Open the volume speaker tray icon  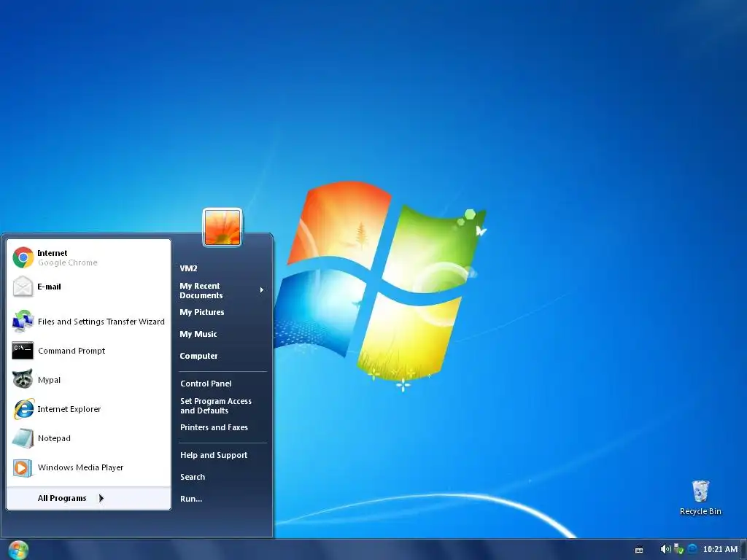665,550
